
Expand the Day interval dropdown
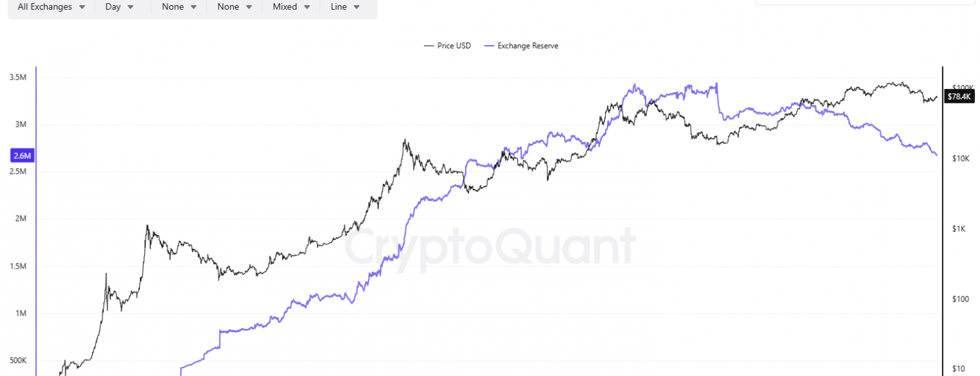tap(120, 7)
